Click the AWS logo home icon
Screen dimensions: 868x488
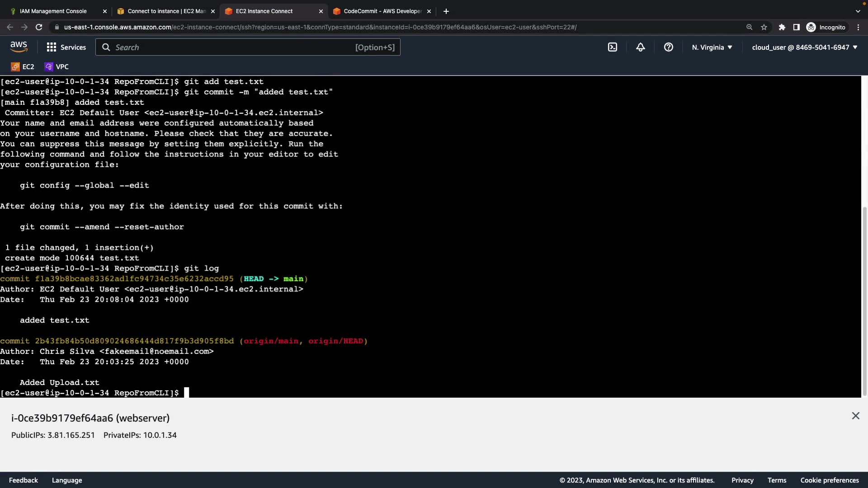(x=19, y=47)
